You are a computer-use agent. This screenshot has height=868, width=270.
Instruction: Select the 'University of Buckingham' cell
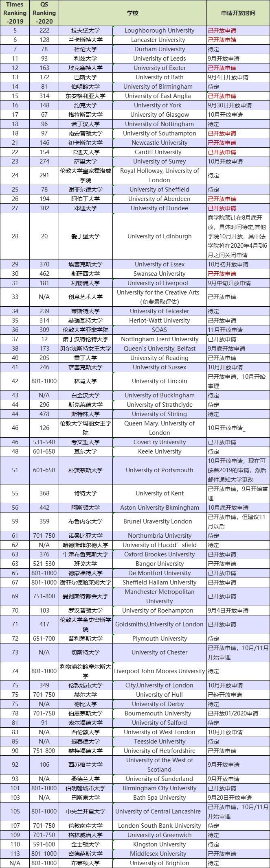tap(160, 395)
